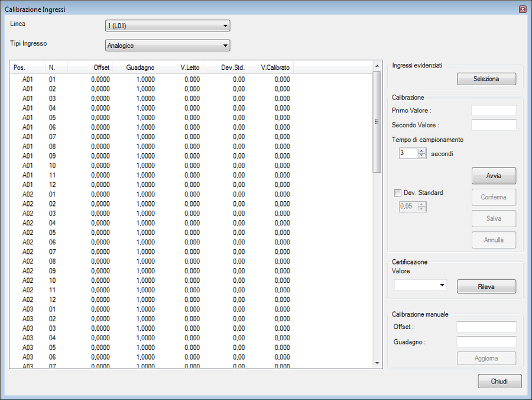Viewport: 532px width, 400px height.
Task: Expand the Tipi Ingresso combo box
Action: click(x=167, y=46)
